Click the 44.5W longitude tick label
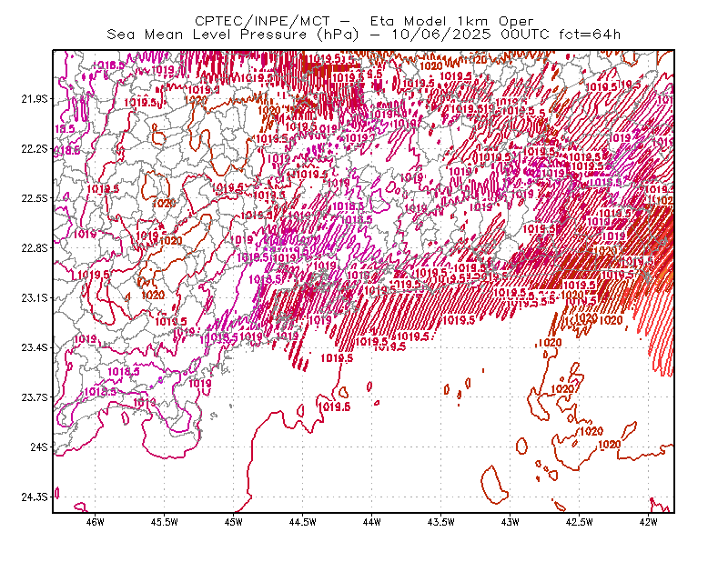 303,522
